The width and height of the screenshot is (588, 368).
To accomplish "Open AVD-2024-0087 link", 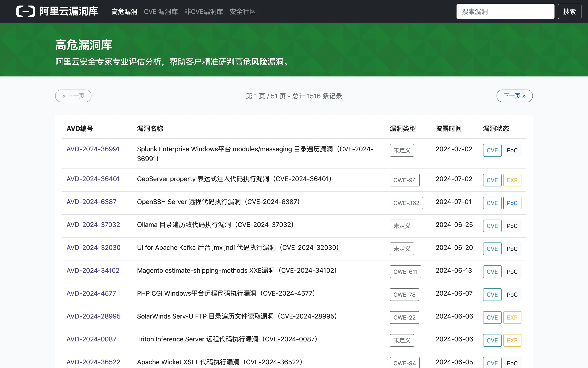I will coord(91,339).
